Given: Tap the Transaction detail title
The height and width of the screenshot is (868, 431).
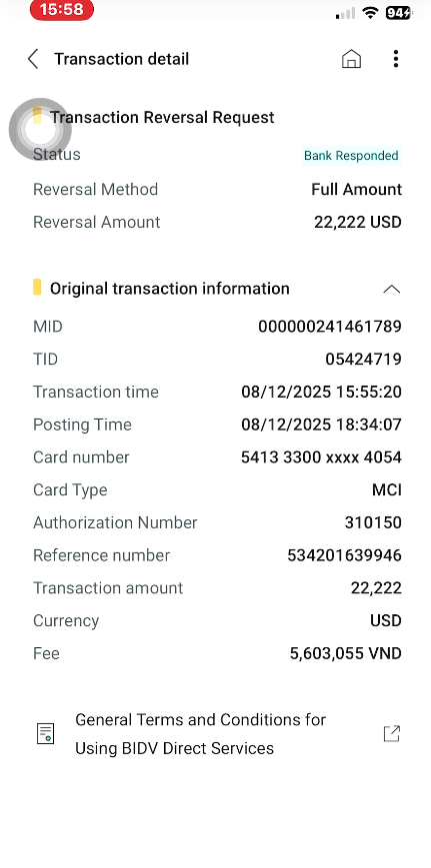Looking at the screenshot, I should [121, 59].
